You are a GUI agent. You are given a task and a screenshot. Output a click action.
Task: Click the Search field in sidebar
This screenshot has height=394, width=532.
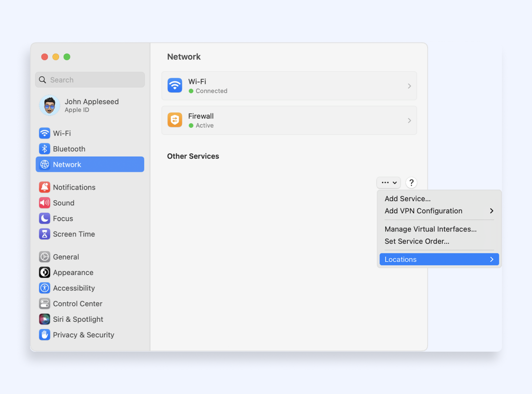click(x=90, y=80)
